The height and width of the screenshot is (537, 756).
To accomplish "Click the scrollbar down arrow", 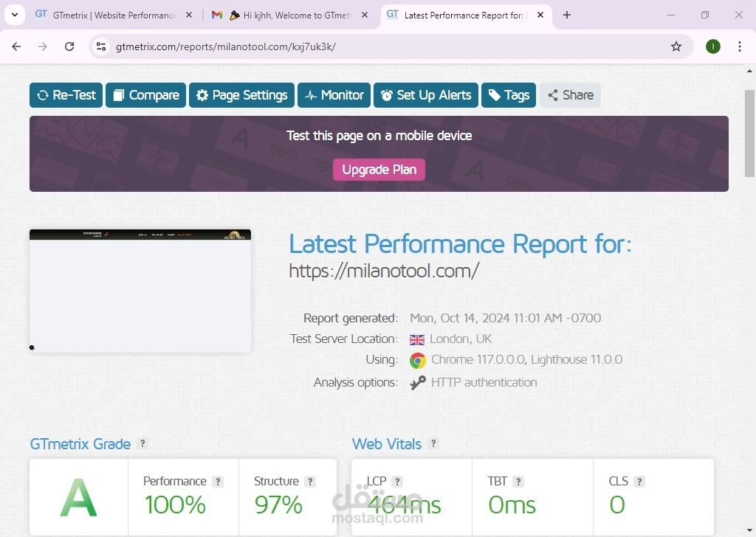I will [749, 530].
